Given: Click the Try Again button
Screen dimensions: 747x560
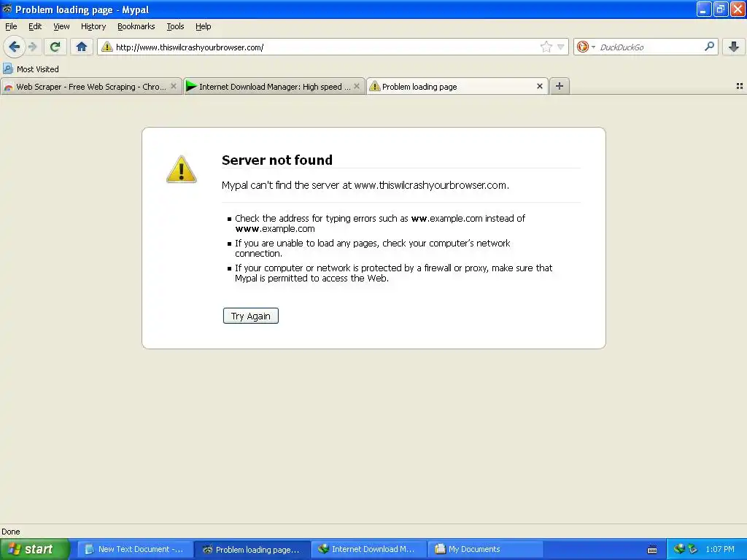Looking at the screenshot, I should point(251,316).
